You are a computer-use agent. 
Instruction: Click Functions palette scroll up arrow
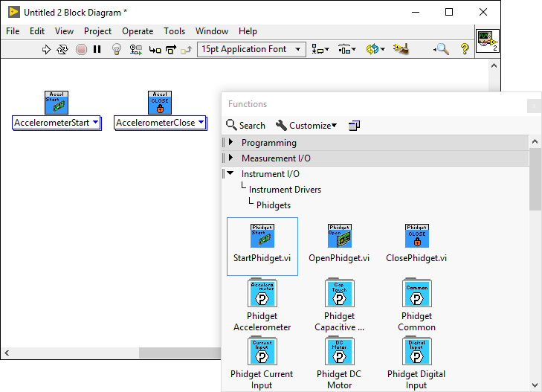(535, 141)
